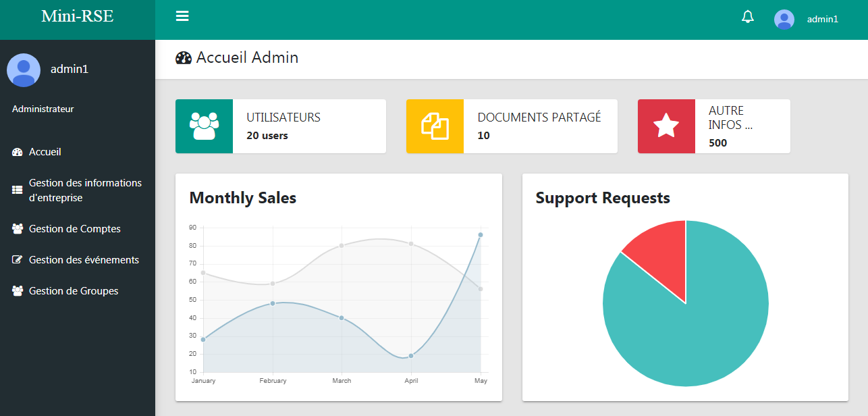
Task: Click the Monthly Sales heading
Action: (x=243, y=198)
